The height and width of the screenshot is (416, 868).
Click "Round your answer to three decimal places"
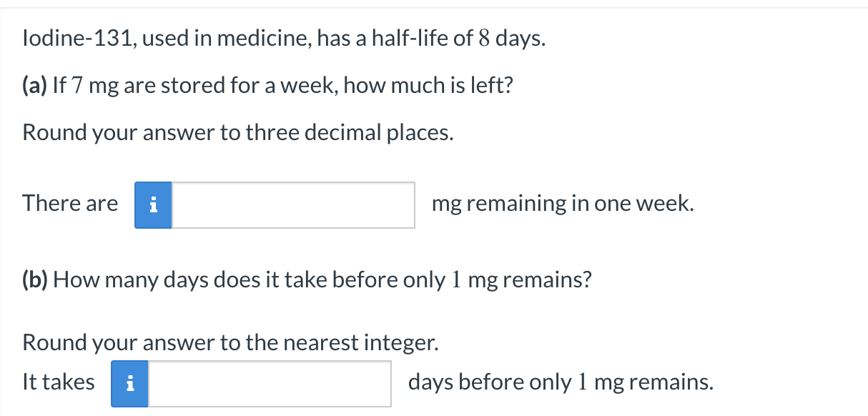point(238,132)
